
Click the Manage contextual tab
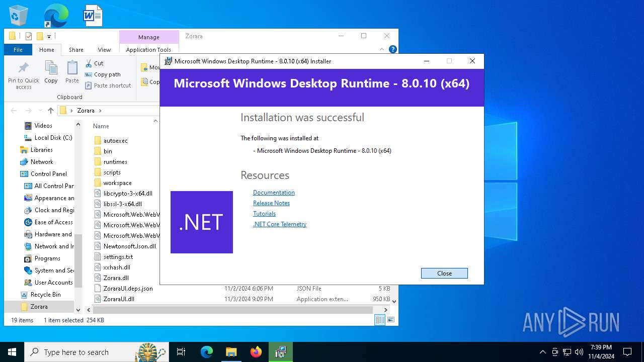pos(149,37)
